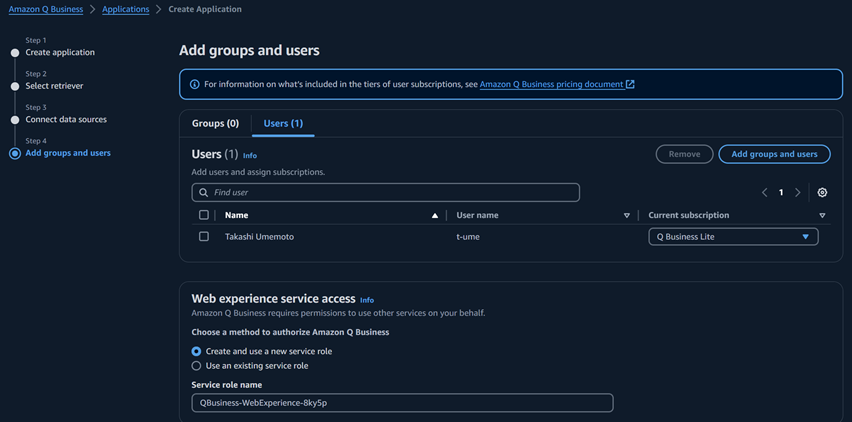The height and width of the screenshot is (422, 852).
Task: Go to Add groups and users step
Action: (68, 153)
